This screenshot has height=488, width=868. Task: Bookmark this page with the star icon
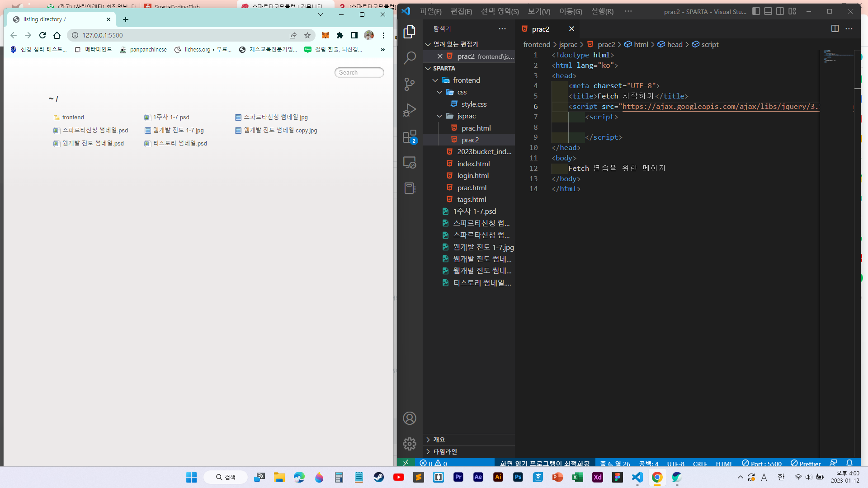pyautogui.click(x=307, y=35)
